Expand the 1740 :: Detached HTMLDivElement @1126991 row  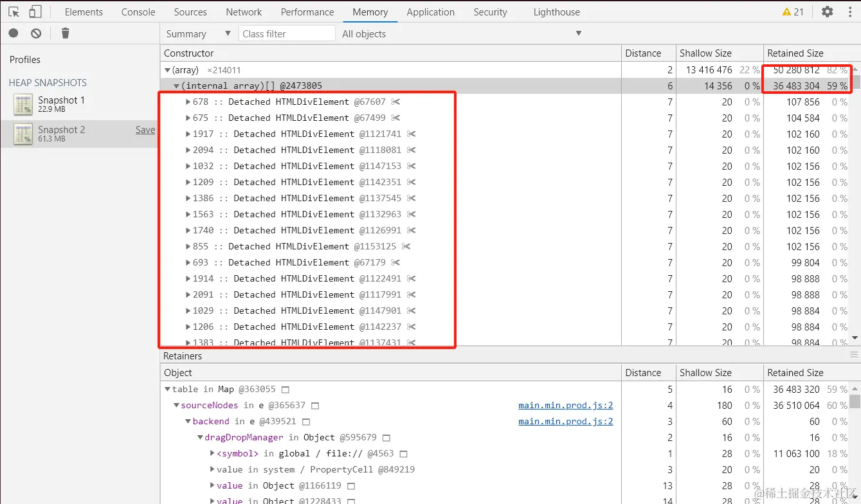[x=188, y=230]
